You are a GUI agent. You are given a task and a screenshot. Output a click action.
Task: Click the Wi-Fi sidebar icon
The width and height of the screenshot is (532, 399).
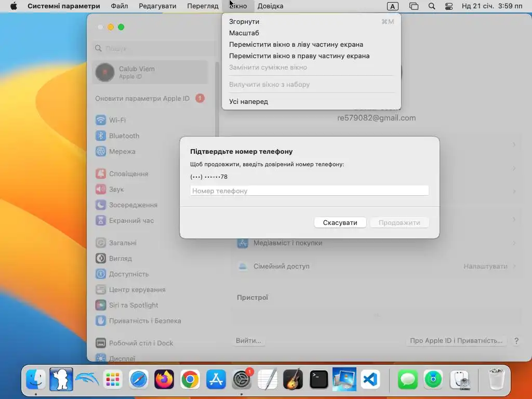[101, 120]
